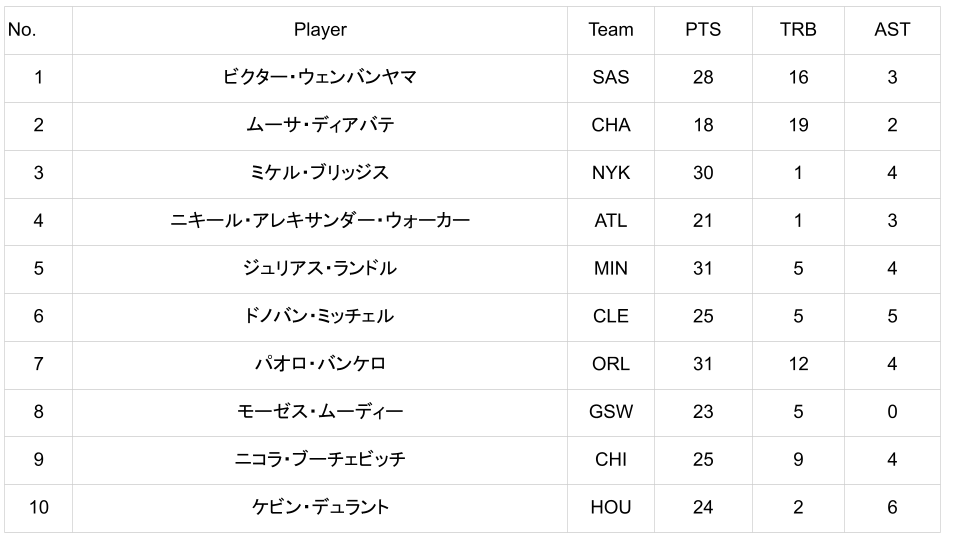The width and height of the screenshot is (960, 540).
Task: Click the Player column header
Action: click(x=320, y=30)
